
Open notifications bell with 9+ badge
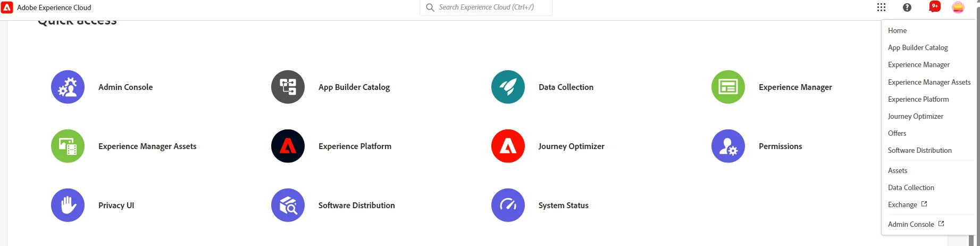click(934, 7)
